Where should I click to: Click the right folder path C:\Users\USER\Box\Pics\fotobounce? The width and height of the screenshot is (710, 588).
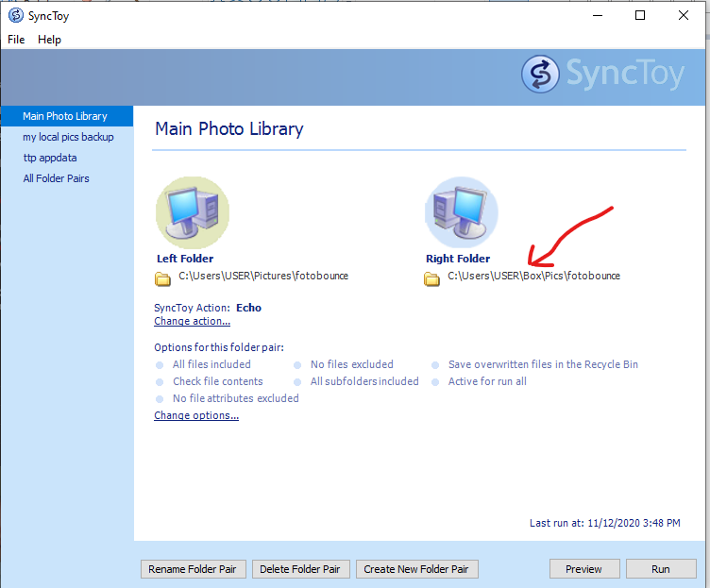click(x=533, y=276)
